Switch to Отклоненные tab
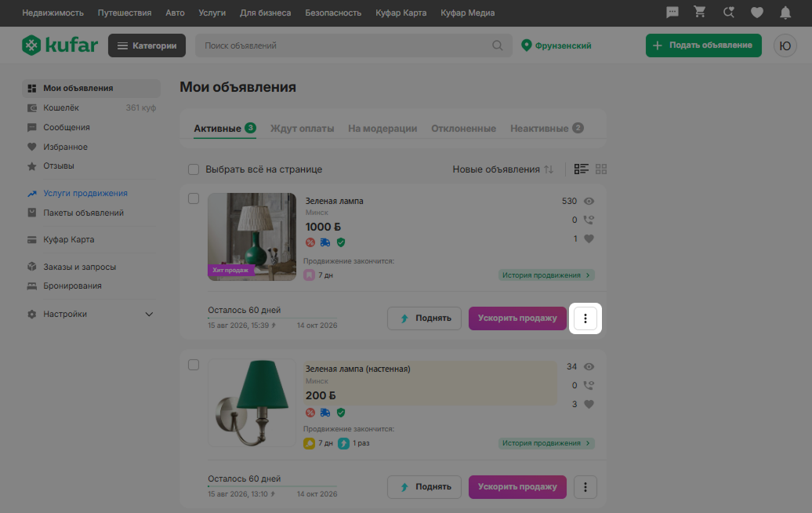The width and height of the screenshot is (812, 513). (x=463, y=129)
